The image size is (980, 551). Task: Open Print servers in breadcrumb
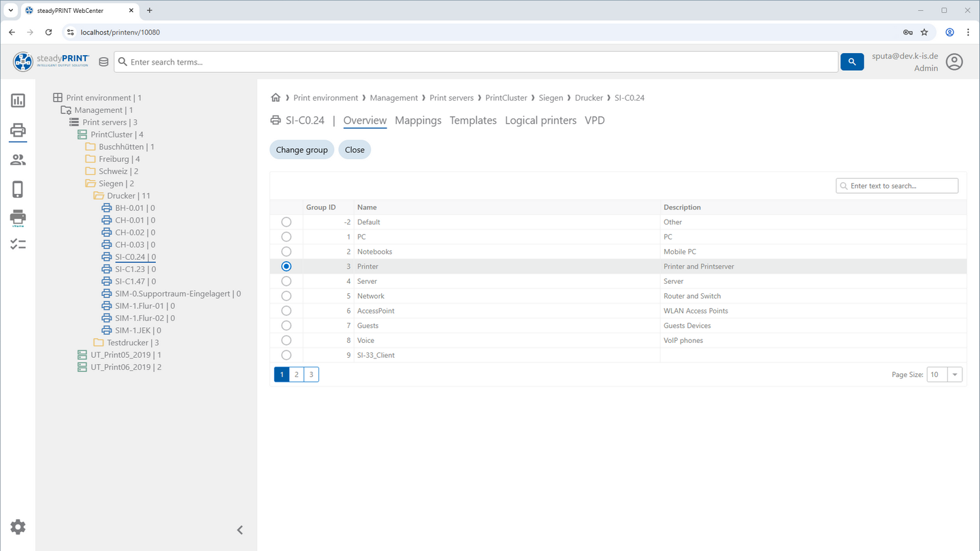pos(451,98)
